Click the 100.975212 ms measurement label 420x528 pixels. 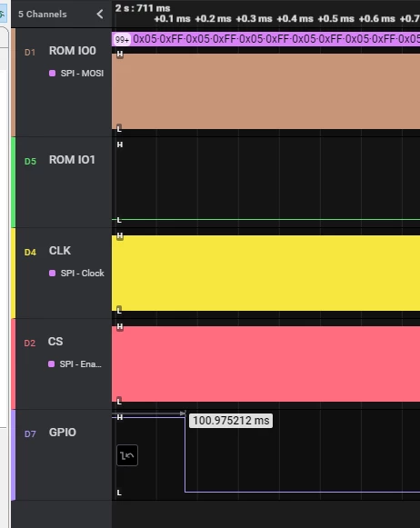(231, 421)
